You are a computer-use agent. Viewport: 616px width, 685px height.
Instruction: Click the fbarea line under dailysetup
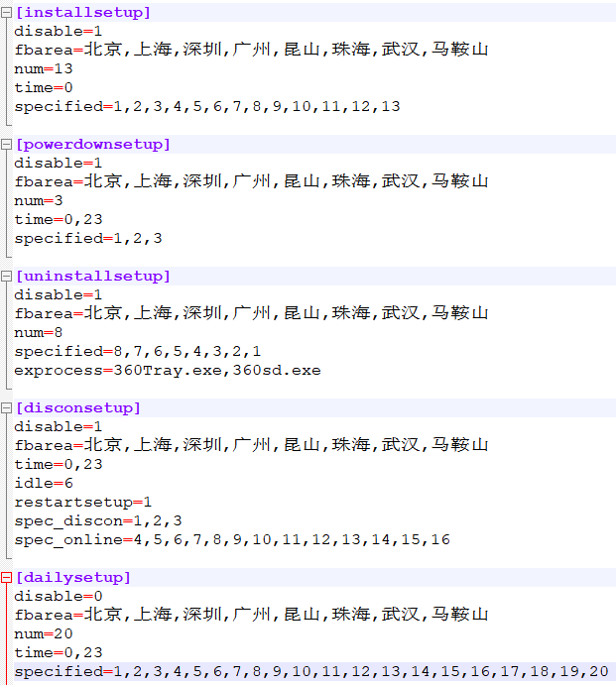tap(251, 615)
